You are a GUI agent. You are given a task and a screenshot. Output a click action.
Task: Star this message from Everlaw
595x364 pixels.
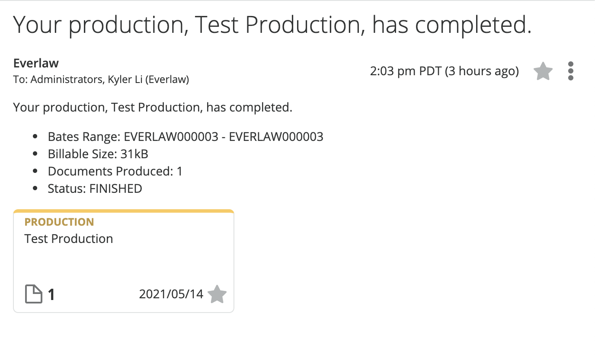[543, 71]
